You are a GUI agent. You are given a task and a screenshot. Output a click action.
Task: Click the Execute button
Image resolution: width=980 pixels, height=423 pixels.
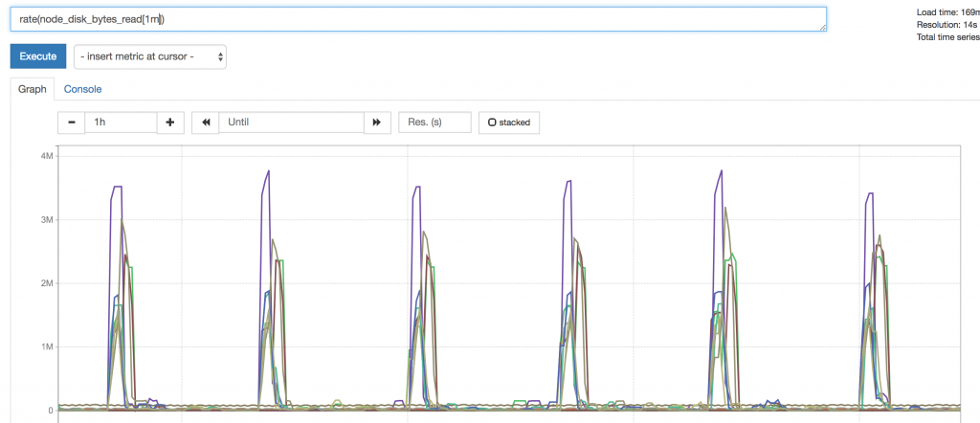(38, 56)
